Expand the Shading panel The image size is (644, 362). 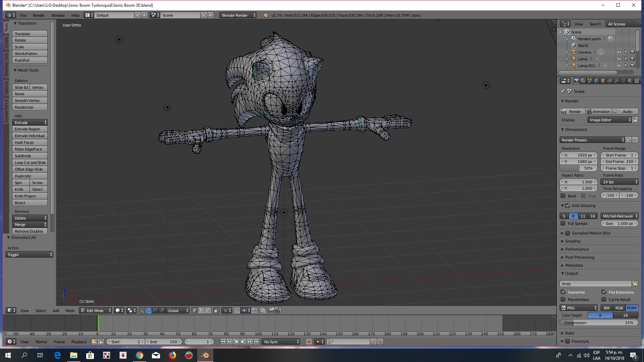572,241
